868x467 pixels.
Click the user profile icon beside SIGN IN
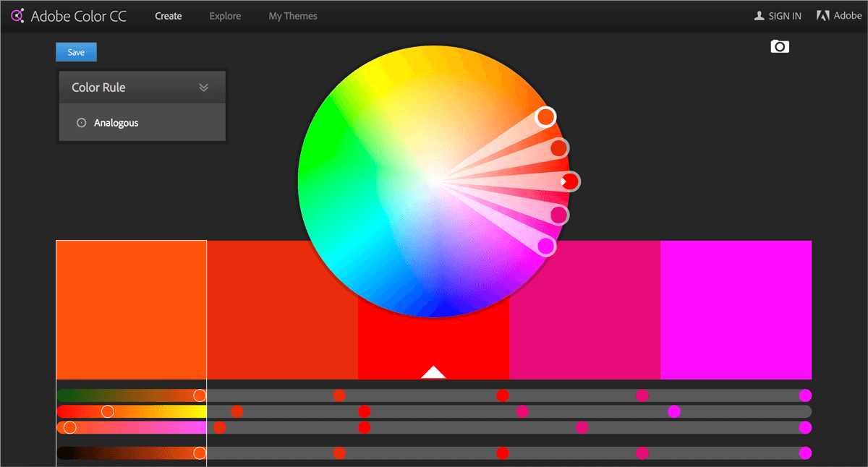(x=759, y=16)
